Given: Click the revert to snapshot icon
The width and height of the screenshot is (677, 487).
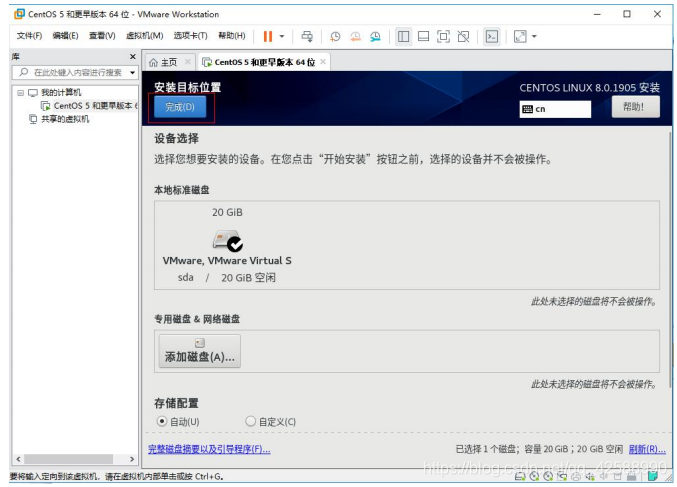Looking at the screenshot, I should click(x=355, y=37).
